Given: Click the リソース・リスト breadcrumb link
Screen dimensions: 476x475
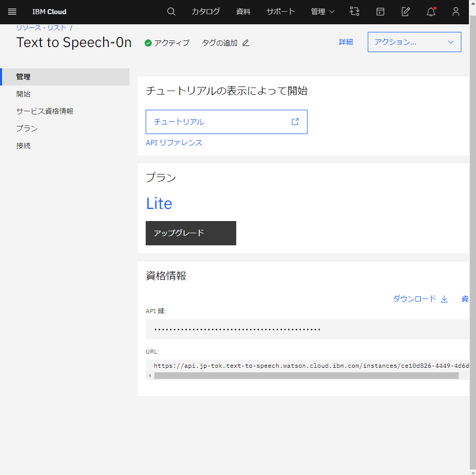Looking at the screenshot, I should (x=41, y=28).
